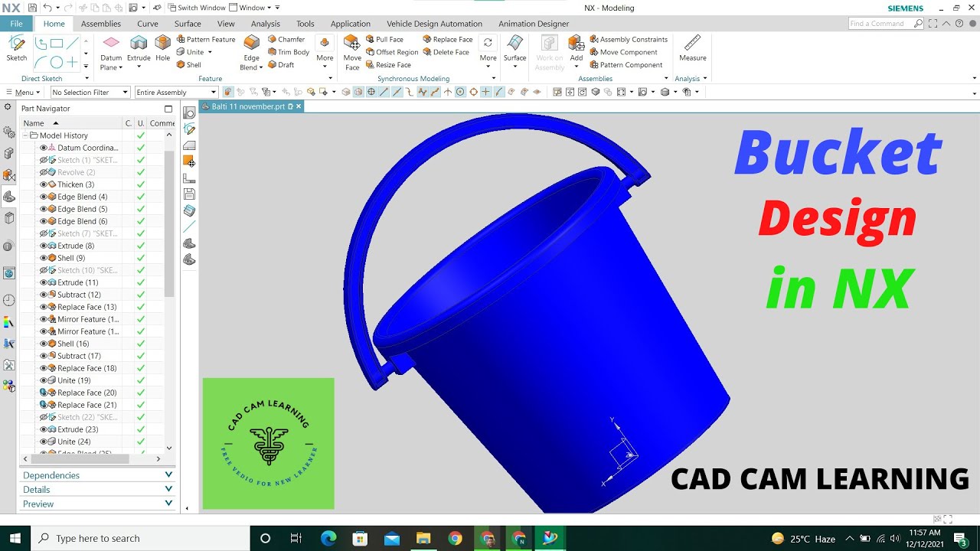Screen dimensions: 980x551
Task: Hide the Subtract (12) feature
Action: pos(44,295)
